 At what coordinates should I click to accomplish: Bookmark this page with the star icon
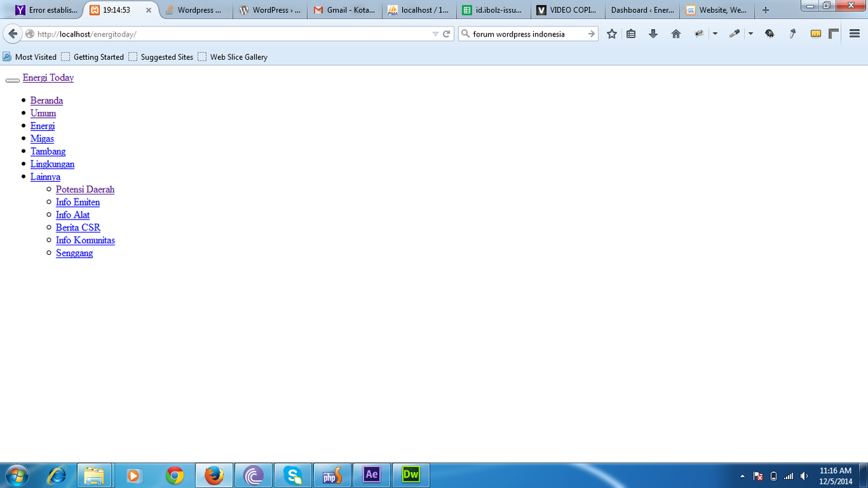click(612, 34)
